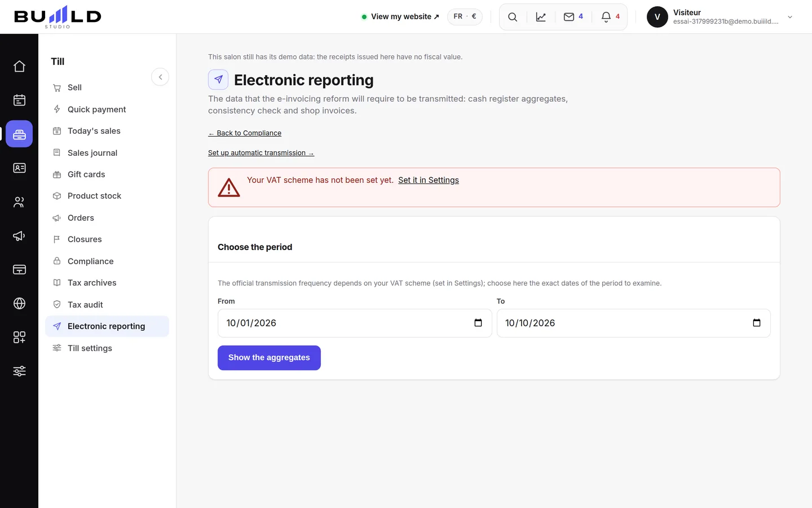Open Tax archives menu item
Viewport: 812px width, 508px height.
107,283
